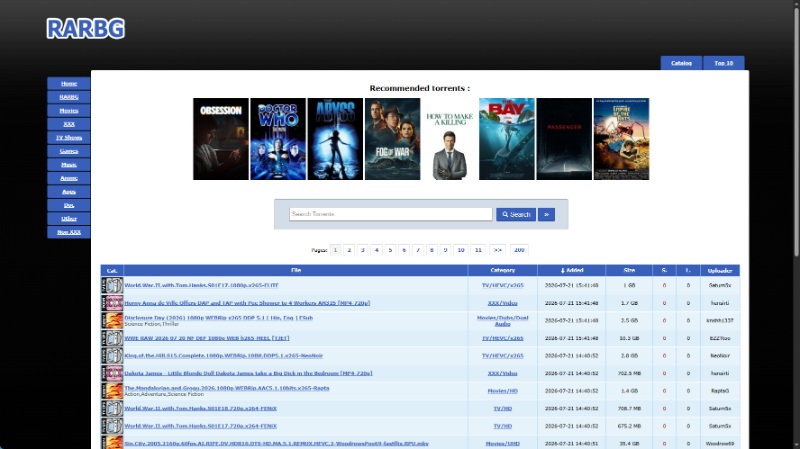Screen dimensions: 800x449
Task: Focus the Search Torrents input field
Action: click(x=391, y=214)
